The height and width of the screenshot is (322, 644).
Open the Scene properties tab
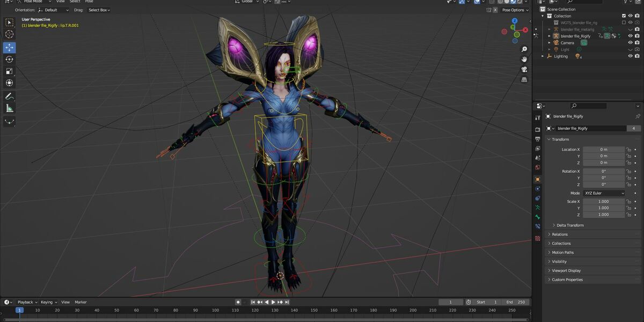point(538,158)
